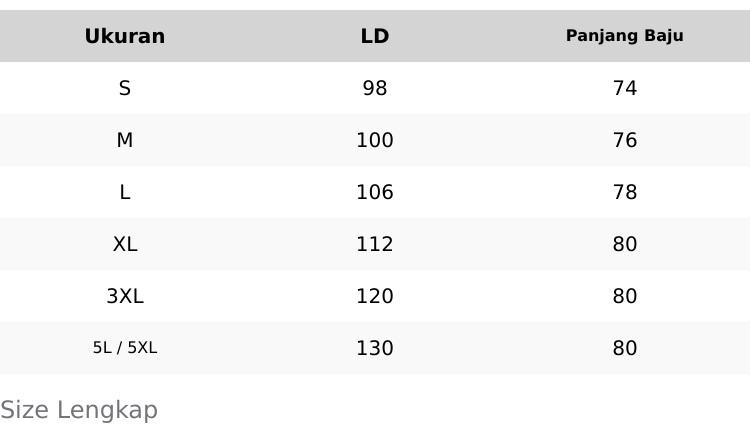Click LD value 106
Image resolution: width=750 pixels, height=446 pixels.
[374, 192]
